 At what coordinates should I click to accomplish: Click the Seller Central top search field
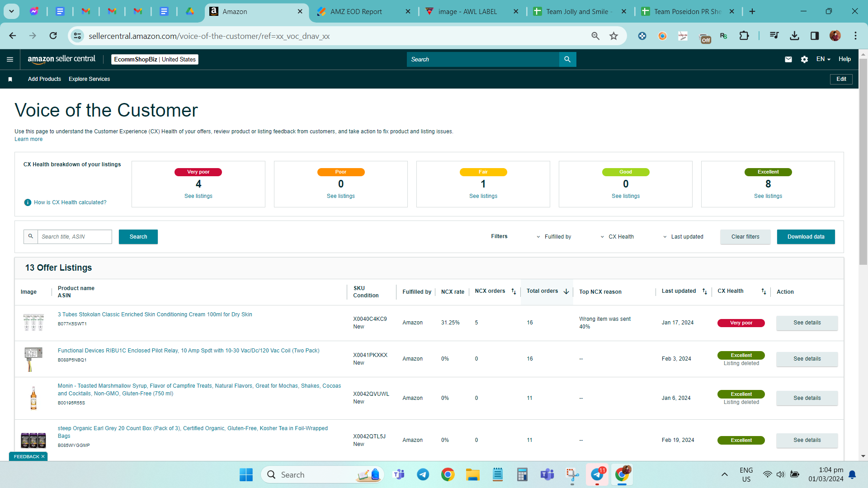tap(483, 59)
